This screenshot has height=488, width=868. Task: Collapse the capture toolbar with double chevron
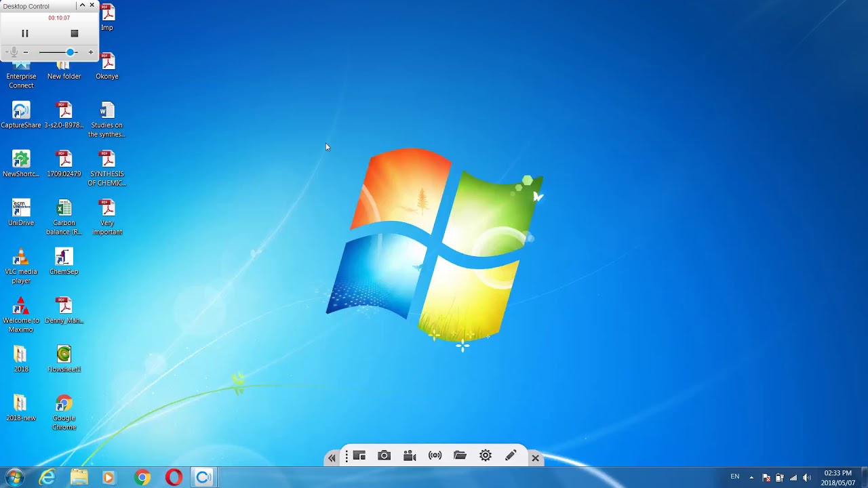tap(332, 458)
